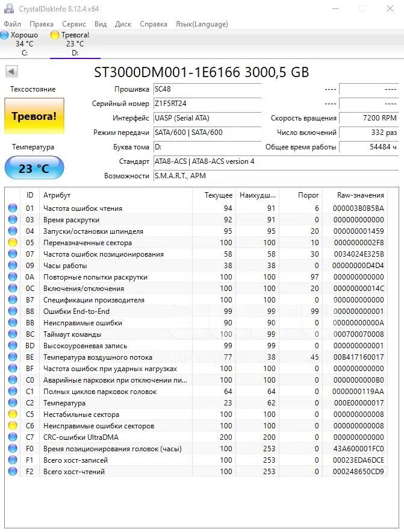Viewport: 404px width, 532px height.
Task: Click the rotation speed field 7200 RPM
Action: tap(368, 118)
